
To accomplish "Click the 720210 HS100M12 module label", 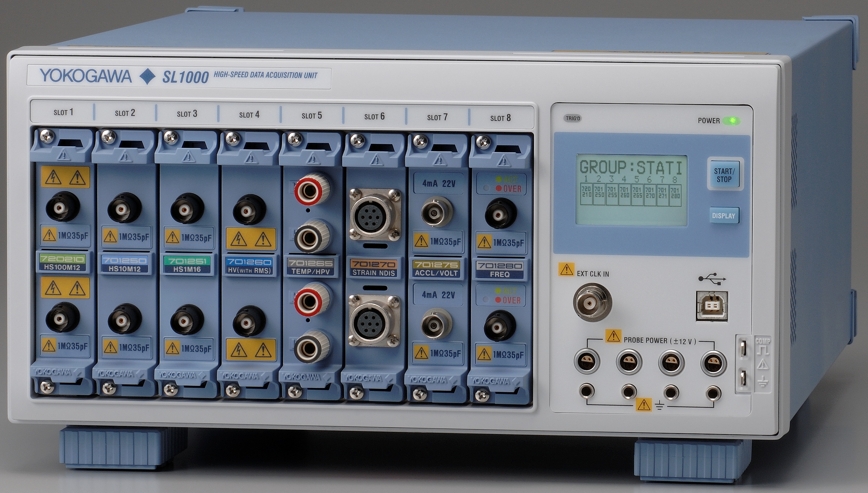I will tap(62, 263).
